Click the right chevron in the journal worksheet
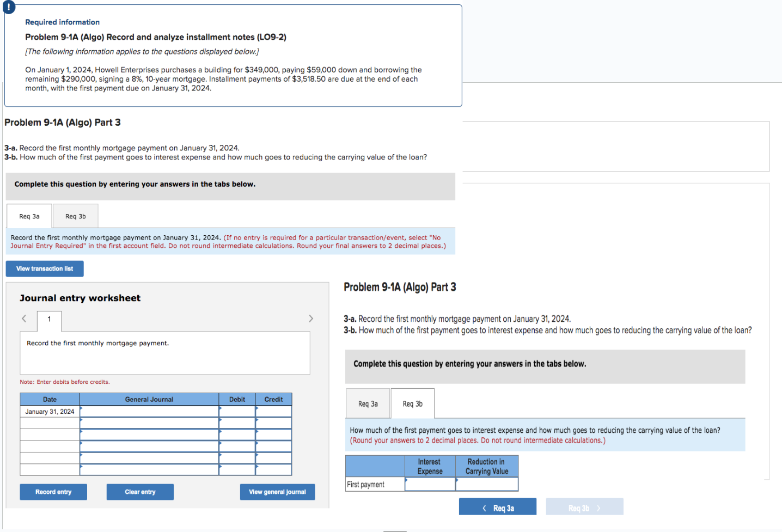The height and width of the screenshot is (532, 782). pos(310,318)
